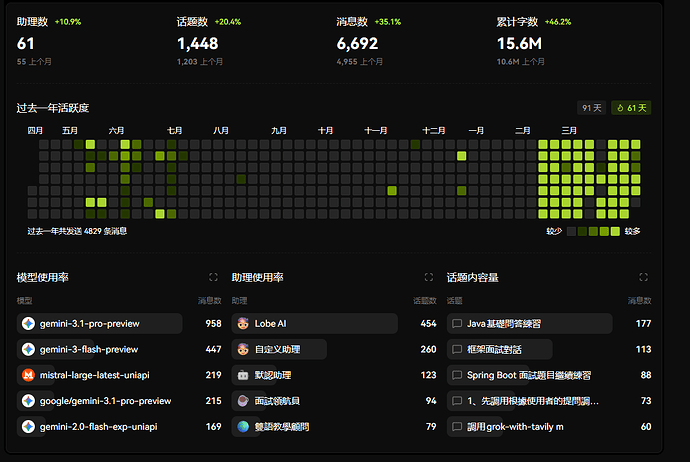Select the gemini-2.0-flash-exp-uniapi model name

pos(99,426)
